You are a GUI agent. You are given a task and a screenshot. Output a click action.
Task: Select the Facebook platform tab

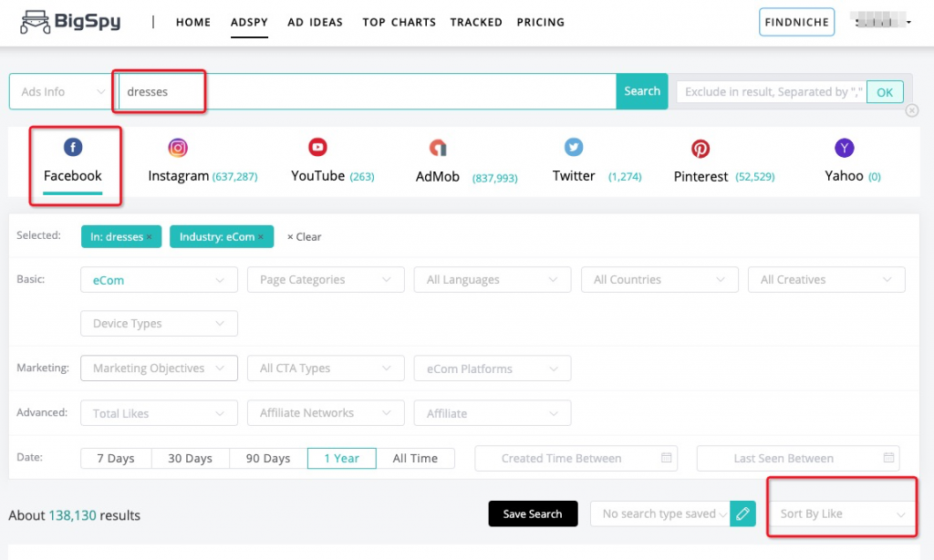click(x=73, y=162)
